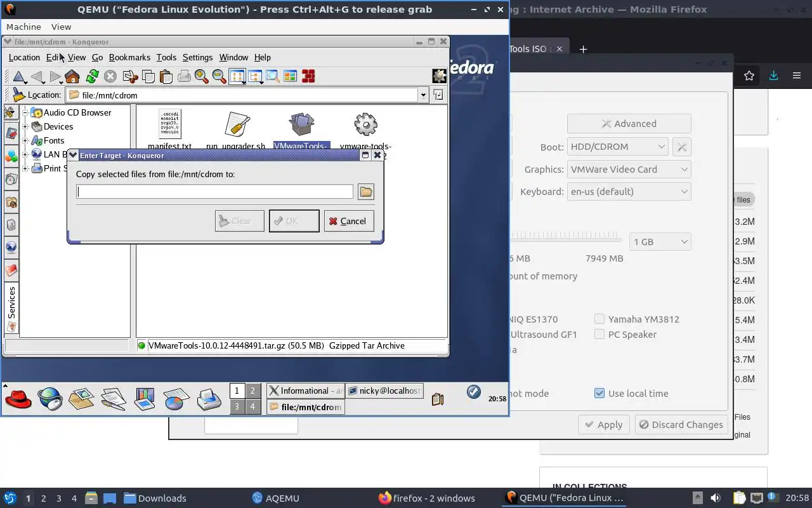
Task: Switch Konqueror to icon view
Action: click(x=237, y=77)
